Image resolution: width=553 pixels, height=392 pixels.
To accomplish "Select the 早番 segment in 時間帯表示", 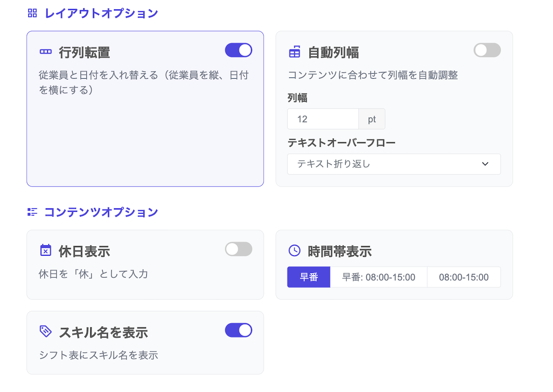I will (308, 277).
